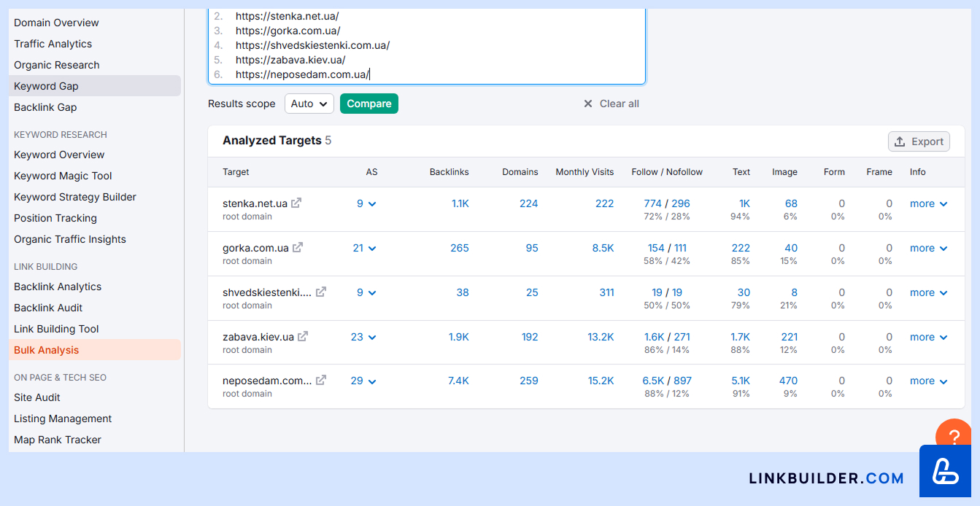Open 95 domains for gorka.com.ua

tap(532, 248)
